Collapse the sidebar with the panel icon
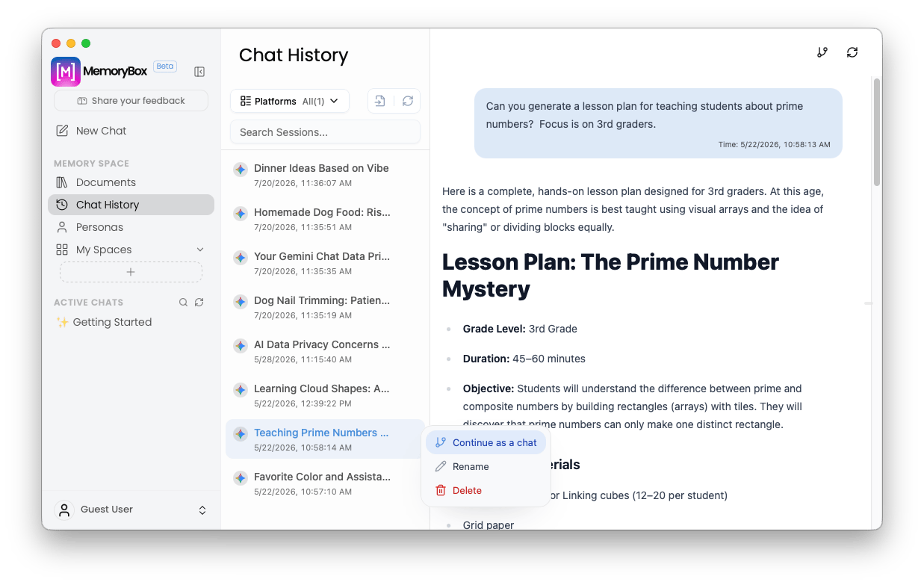This screenshot has height=585, width=924. click(x=199, y=72)
